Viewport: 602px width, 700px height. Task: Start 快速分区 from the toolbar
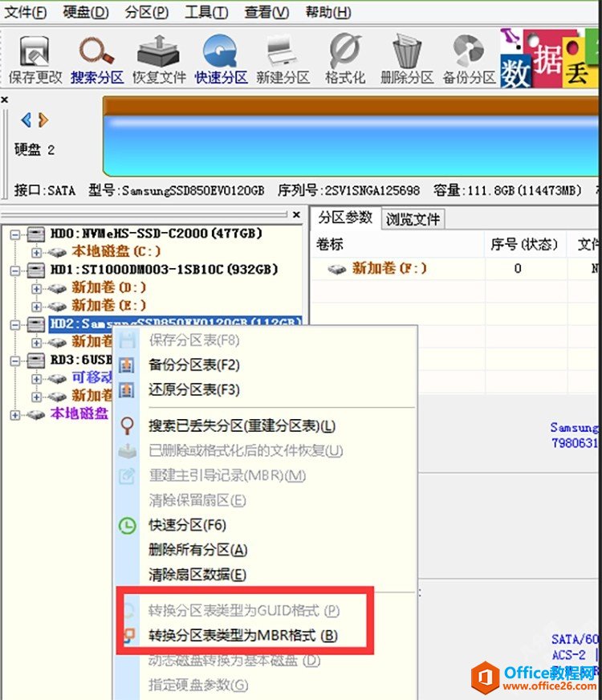point(221,59)
